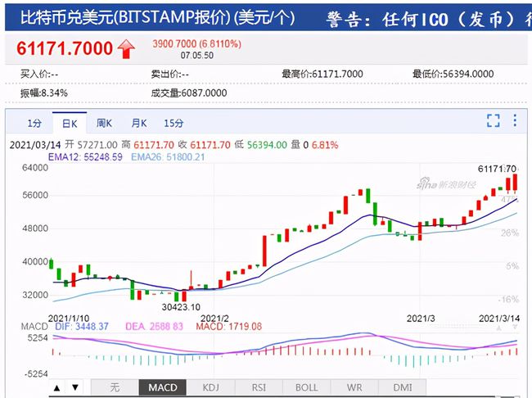
Task: Select the RSI indicator button
Action: tap(259, 387)
